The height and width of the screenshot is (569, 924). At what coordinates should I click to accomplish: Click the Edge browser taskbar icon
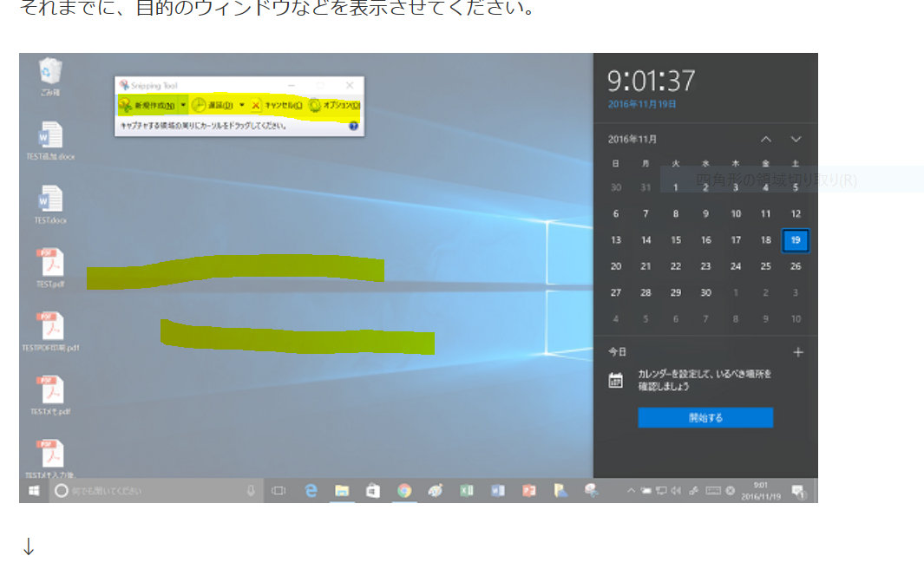click(311, 491)
